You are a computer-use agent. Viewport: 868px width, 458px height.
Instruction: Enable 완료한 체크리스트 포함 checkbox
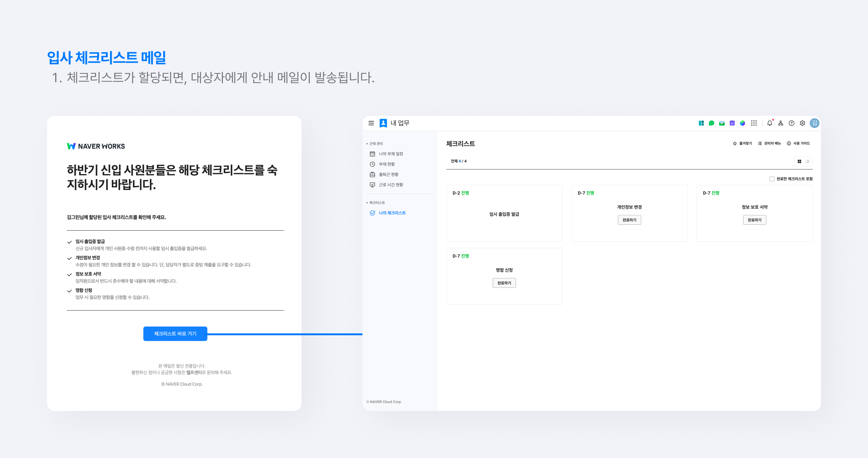(x=772, y=179)
